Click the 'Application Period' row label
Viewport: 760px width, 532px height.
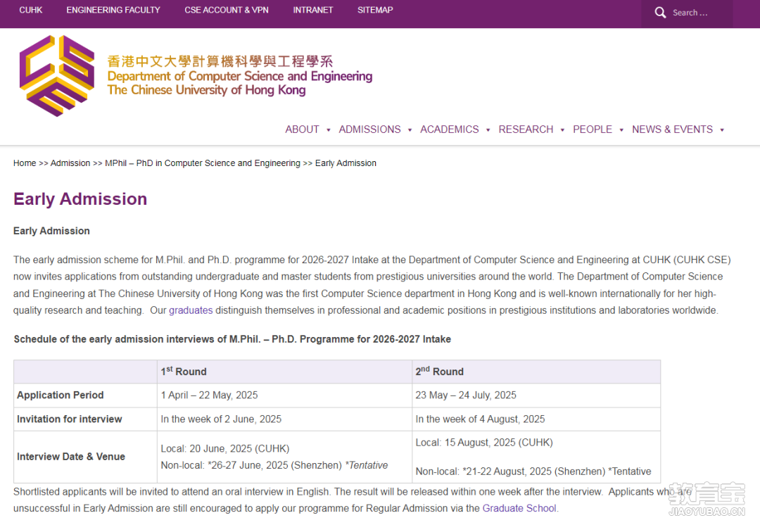point(60,395)
